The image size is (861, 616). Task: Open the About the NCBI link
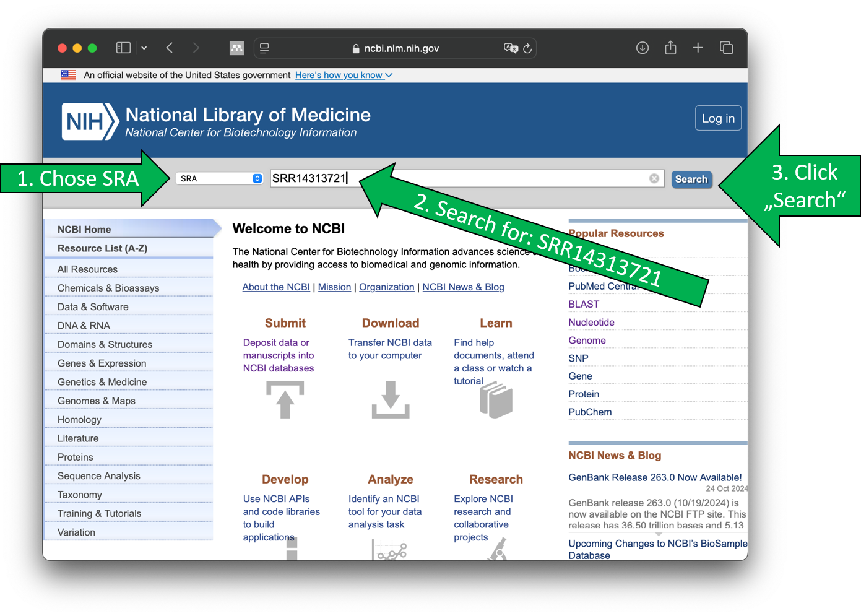(276, 287)
